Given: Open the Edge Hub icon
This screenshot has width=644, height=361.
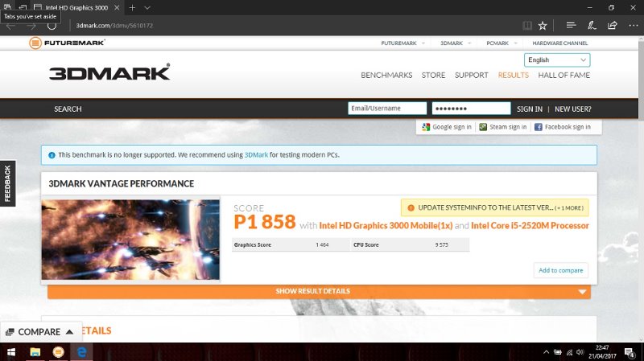Looking at the screenshot, I should (571, 26).
